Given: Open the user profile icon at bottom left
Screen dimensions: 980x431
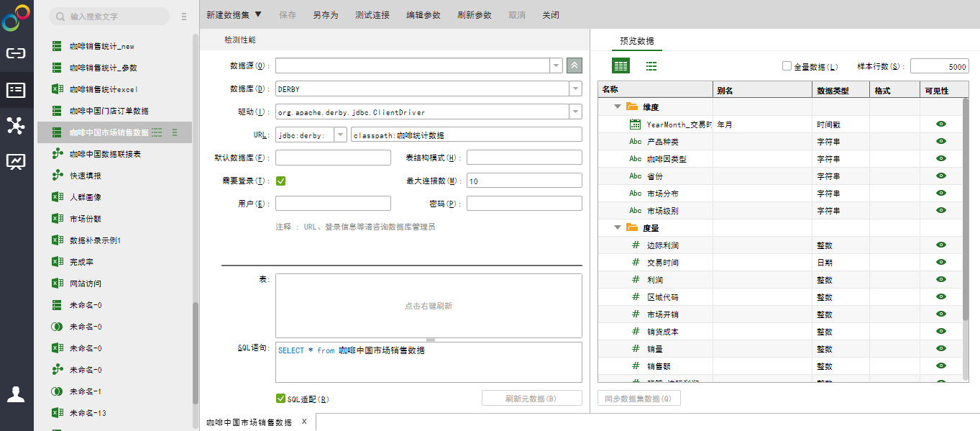Looking at the screenshot, I should point(16,394).
